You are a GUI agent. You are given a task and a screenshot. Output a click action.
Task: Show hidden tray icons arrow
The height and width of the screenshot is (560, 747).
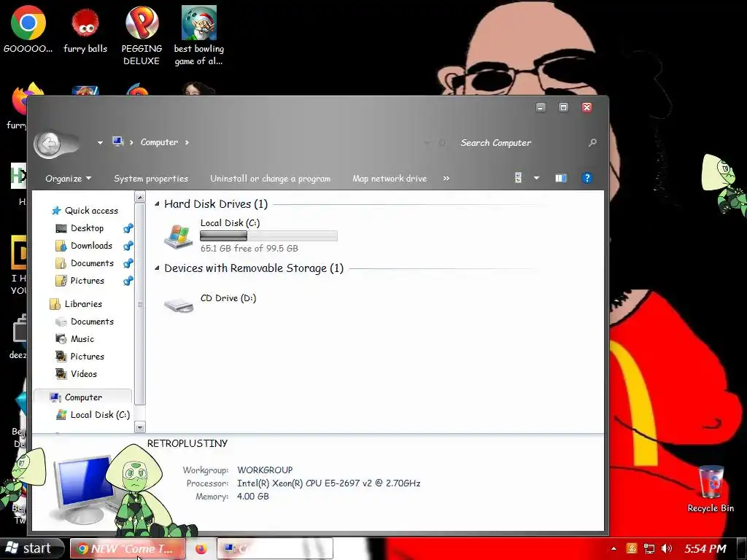[614, 549]
